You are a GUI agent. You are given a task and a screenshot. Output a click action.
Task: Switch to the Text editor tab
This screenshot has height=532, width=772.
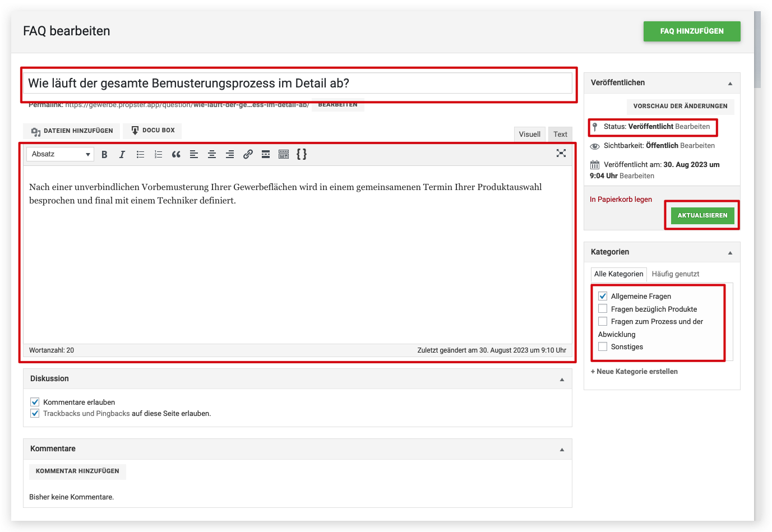[560, 135]
